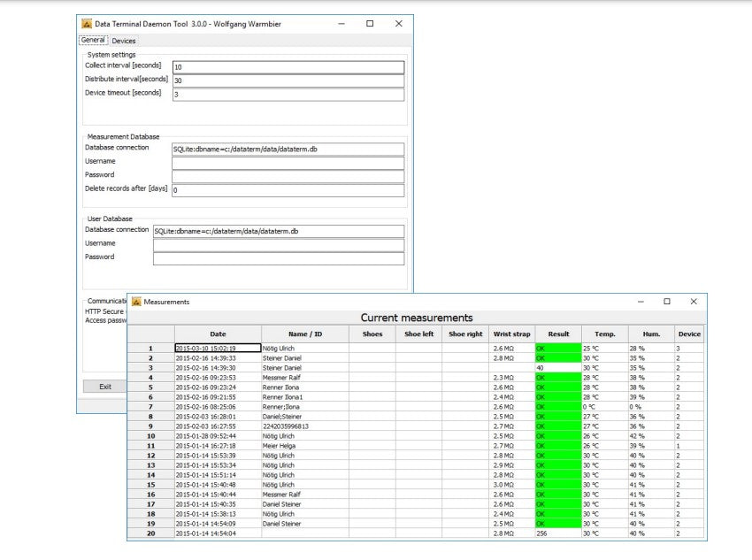Select the General tab

pyautogui.click(x=93, y=41)
